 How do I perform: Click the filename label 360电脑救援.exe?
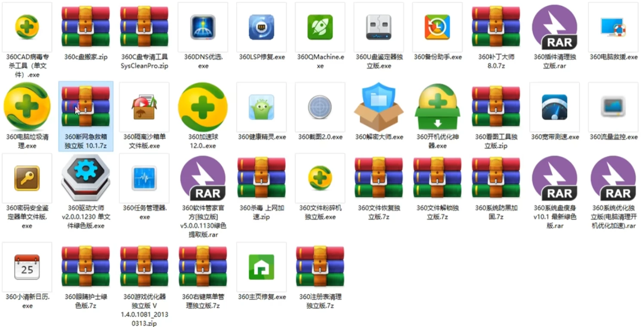click(x=613, y=57)
